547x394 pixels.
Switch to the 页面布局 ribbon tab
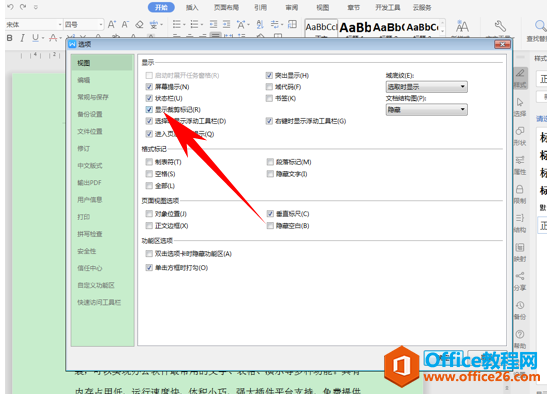pyautogui.click(x=226, y=7)
